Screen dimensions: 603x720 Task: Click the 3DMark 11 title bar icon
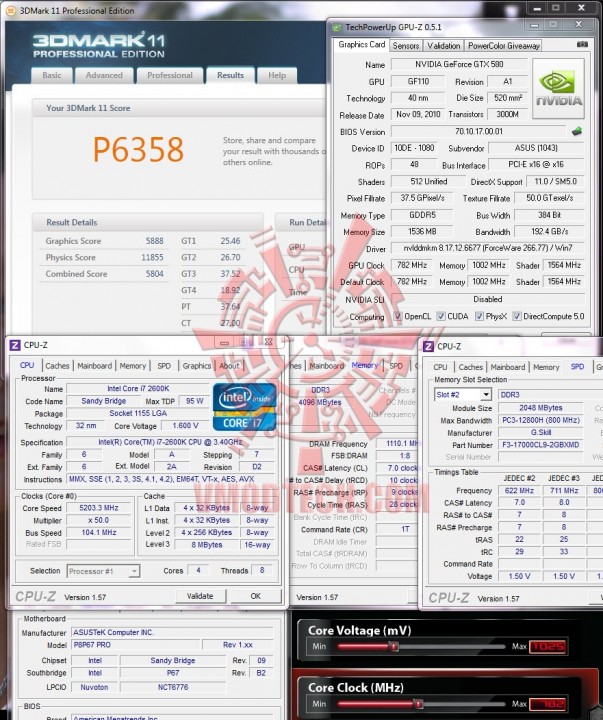point(11,10)
